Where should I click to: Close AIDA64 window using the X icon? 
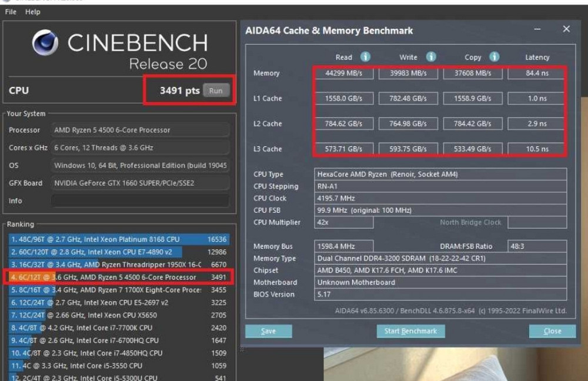point(566,29)
